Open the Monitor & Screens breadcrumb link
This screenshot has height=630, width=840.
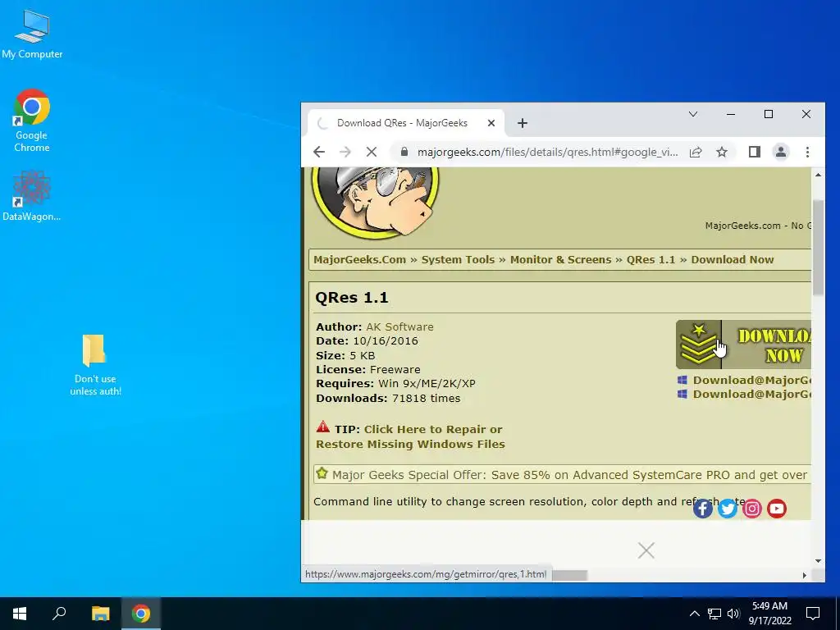pos(560,260)
